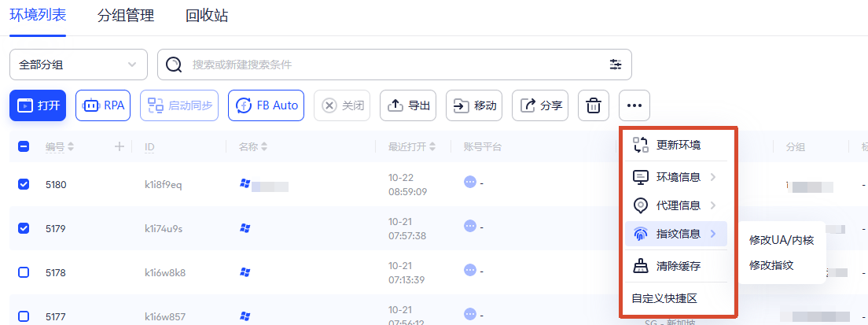Click the fingerprint icon beside 指纹信息
The width and height of the screenshot is (868, 325).
click(641, 235)
